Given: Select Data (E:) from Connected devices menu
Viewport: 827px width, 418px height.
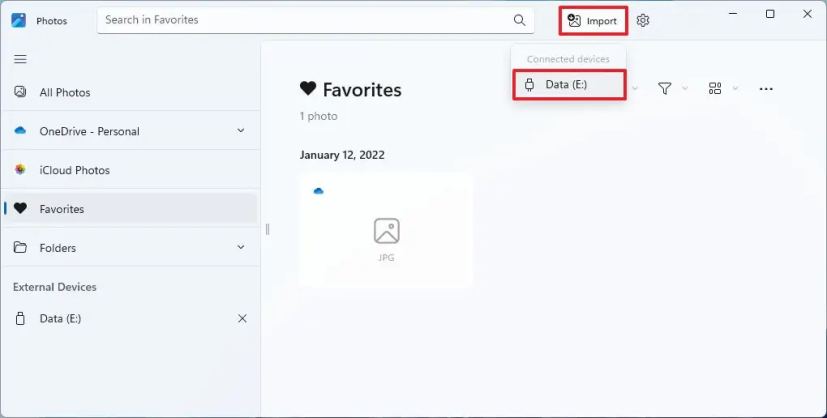Looking at the screenshot, I should (568, 85).
